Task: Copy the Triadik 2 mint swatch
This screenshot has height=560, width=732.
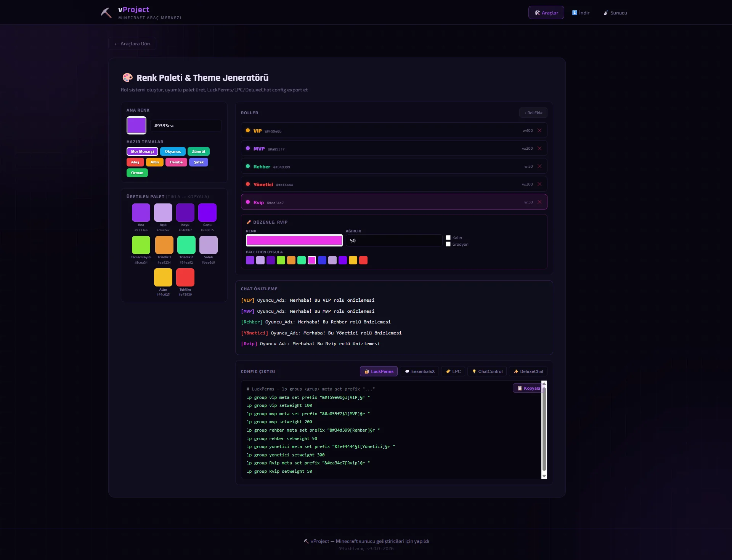Action: pos(186,245)
